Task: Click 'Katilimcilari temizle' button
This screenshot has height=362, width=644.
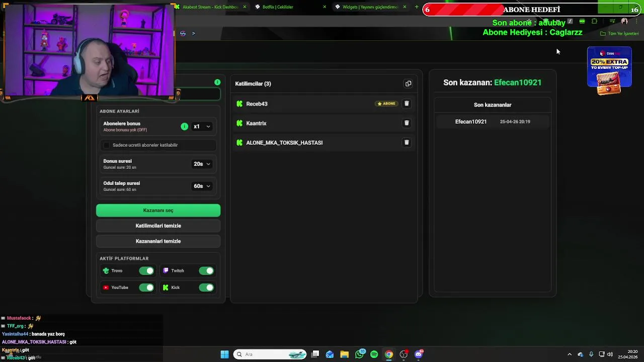Action: [158, 226]
